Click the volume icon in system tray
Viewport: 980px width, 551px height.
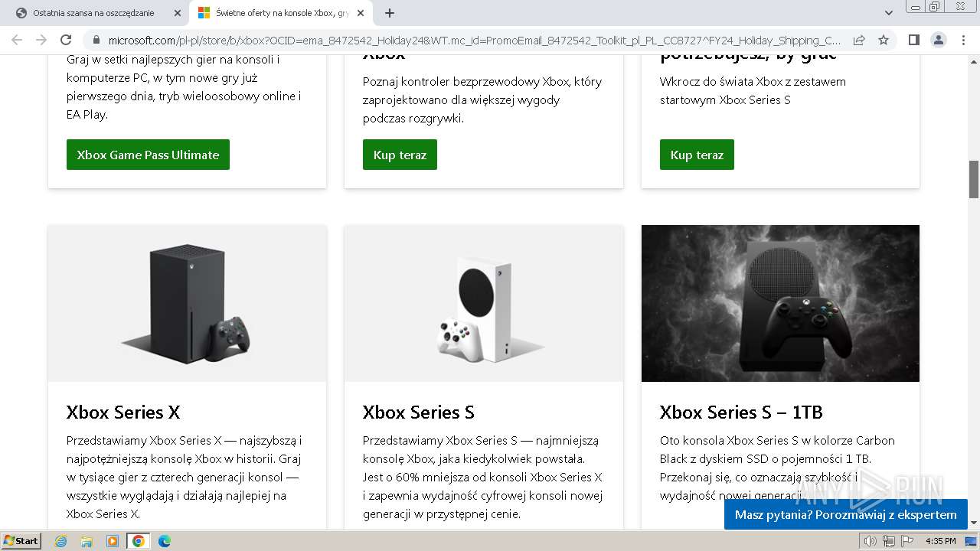pos(870,541)
